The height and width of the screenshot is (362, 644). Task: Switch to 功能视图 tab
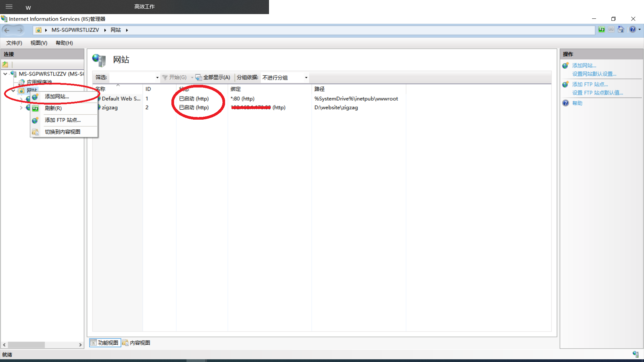click(x=105, y=343)
